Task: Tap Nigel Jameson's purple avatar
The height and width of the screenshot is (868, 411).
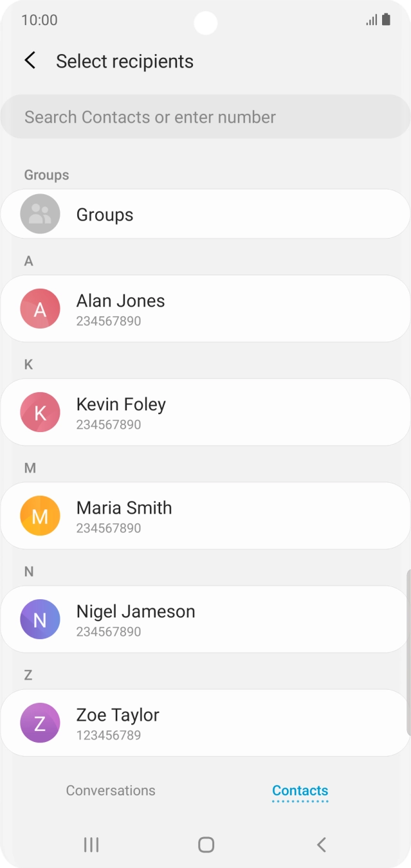Action: [39, 619]
